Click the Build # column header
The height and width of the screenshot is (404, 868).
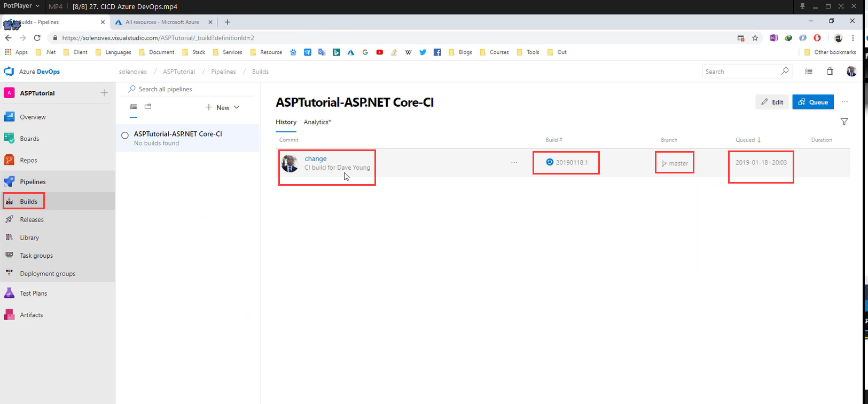tap(554, 140)
